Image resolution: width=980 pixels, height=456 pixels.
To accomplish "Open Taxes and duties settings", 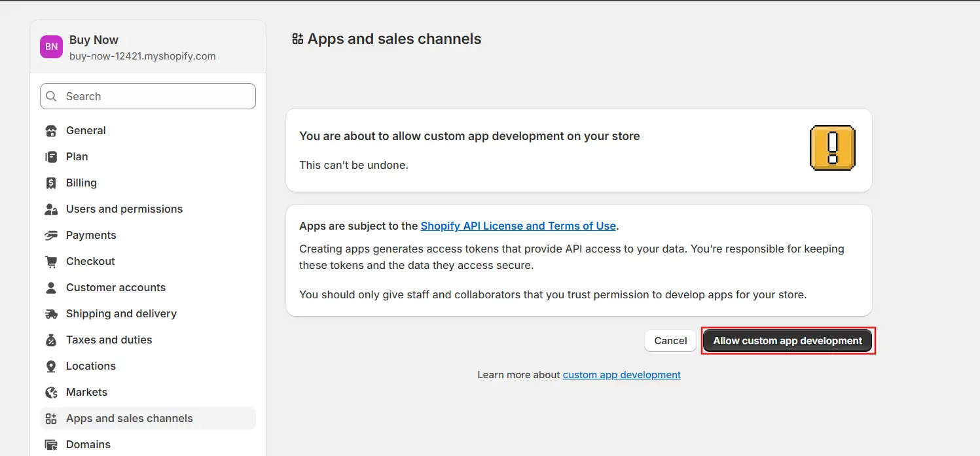I will (x=109, y=340).
